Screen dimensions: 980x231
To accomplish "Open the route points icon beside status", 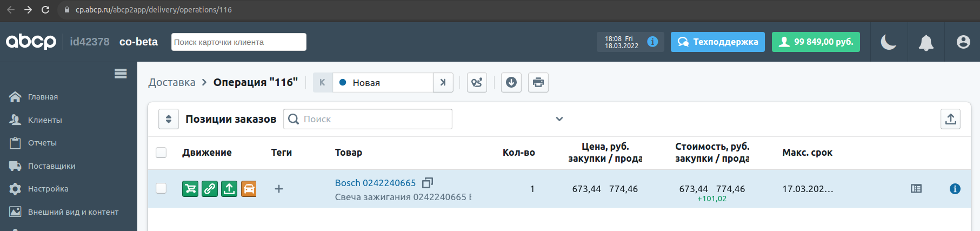I will pos(477,82).
